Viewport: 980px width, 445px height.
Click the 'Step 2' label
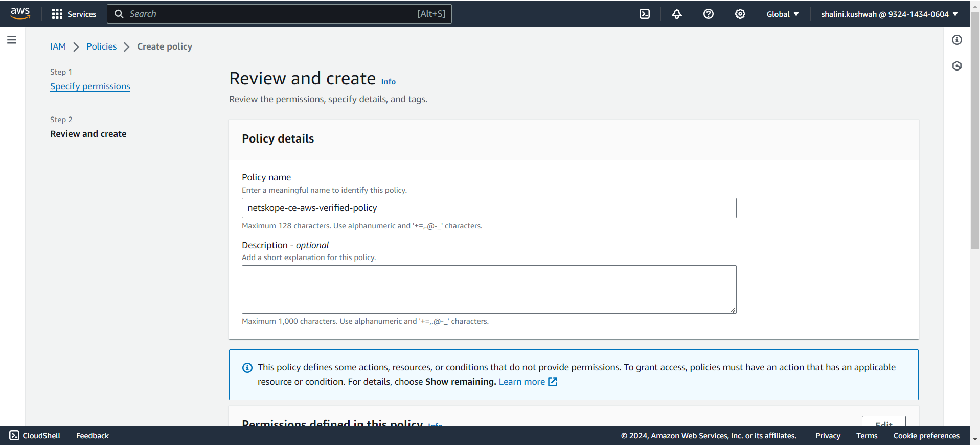pos(61,120)
